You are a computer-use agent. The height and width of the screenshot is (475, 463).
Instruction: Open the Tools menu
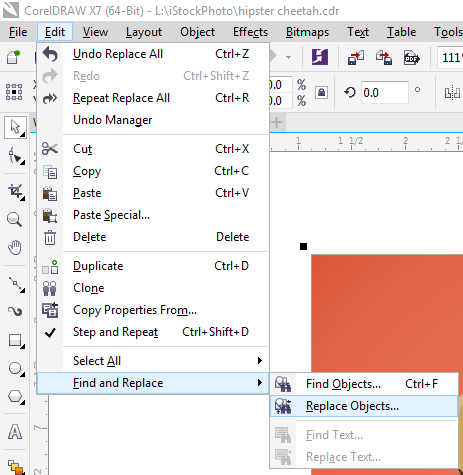(448, 32)
